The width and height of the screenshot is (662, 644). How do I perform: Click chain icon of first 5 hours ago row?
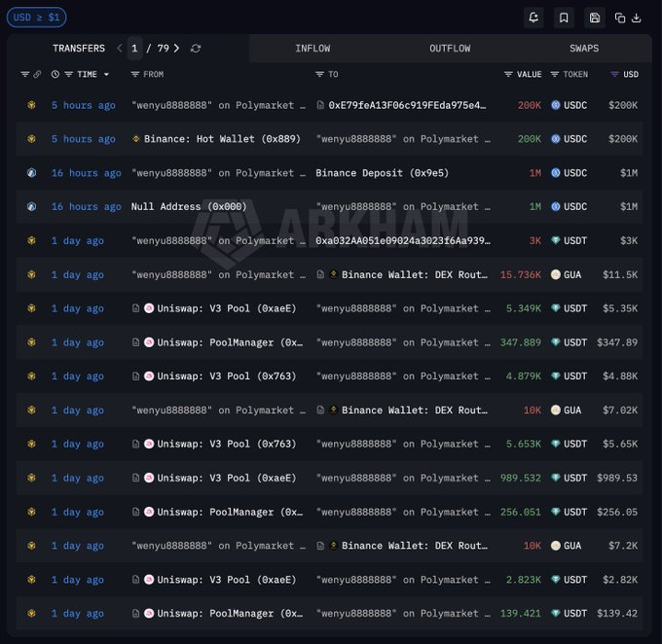pyautogui.click(x=31, y=105)
